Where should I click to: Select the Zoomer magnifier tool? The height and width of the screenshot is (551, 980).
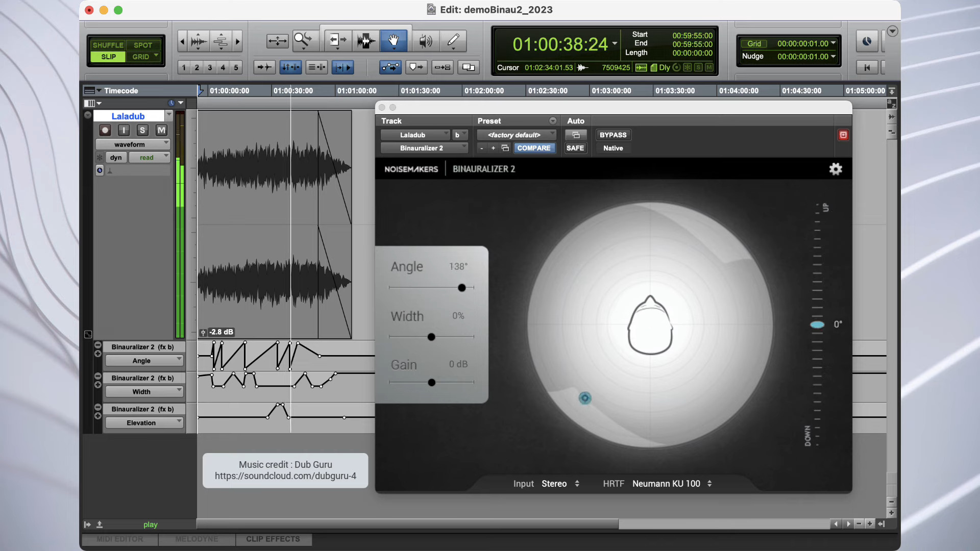[303, 40]
